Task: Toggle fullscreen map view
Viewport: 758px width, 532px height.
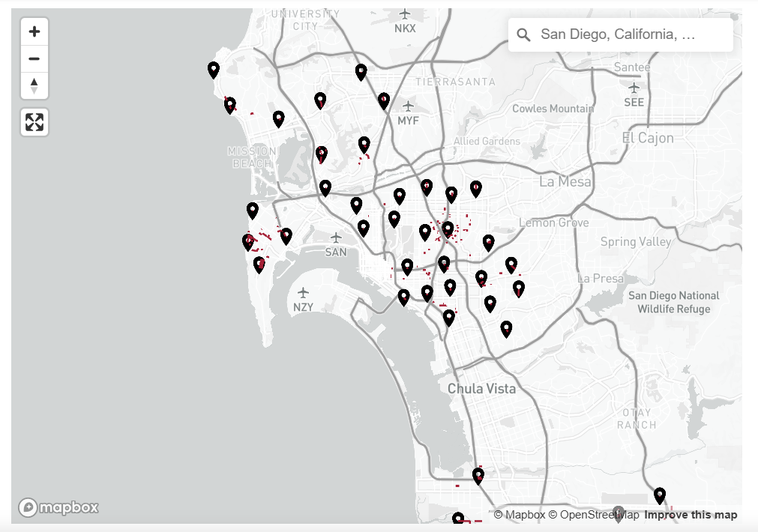Action: (34, 122)
